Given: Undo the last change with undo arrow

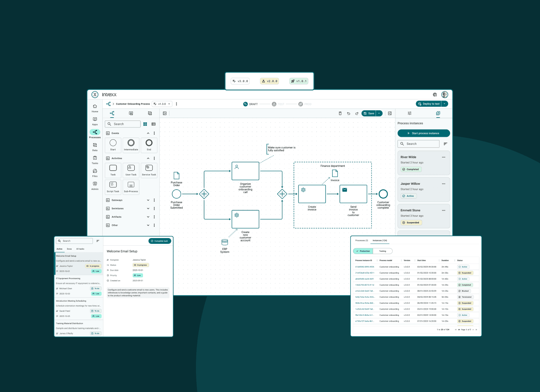Looking at the screenshot, I should pyautogui.click(x=348, y=114).
